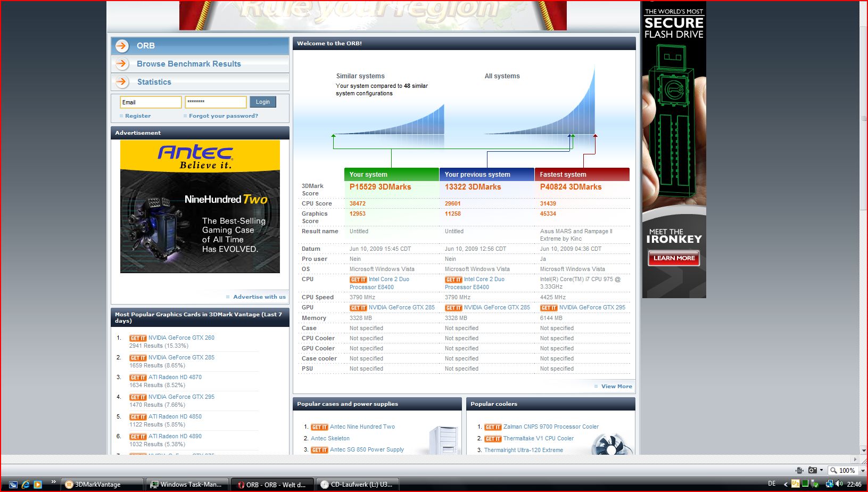Click GET IT badge in previous system CPU row
This screenshot has width=868, height=492.
[453, 280]
